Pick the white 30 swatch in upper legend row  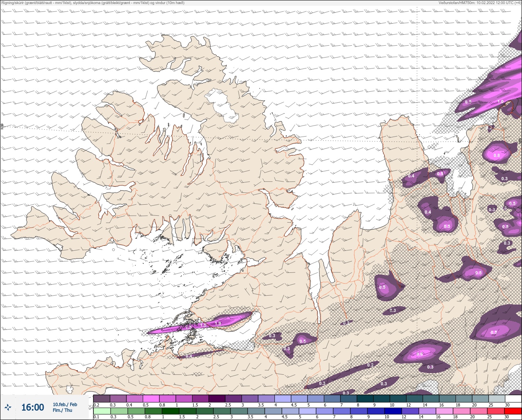(513, 398)
